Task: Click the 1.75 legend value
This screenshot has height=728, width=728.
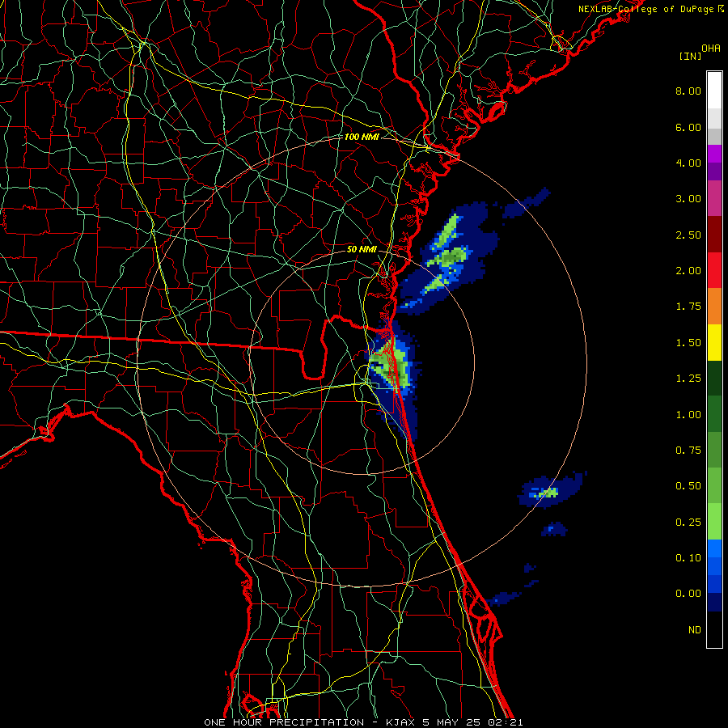Action: (688, 307)
